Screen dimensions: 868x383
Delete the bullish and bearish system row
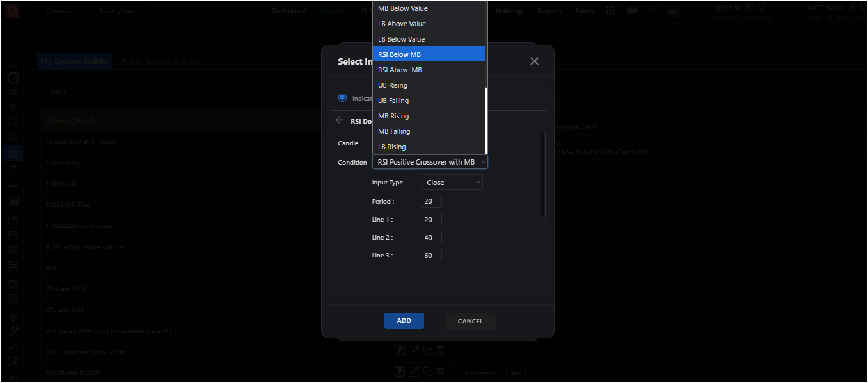click(440, 371)
